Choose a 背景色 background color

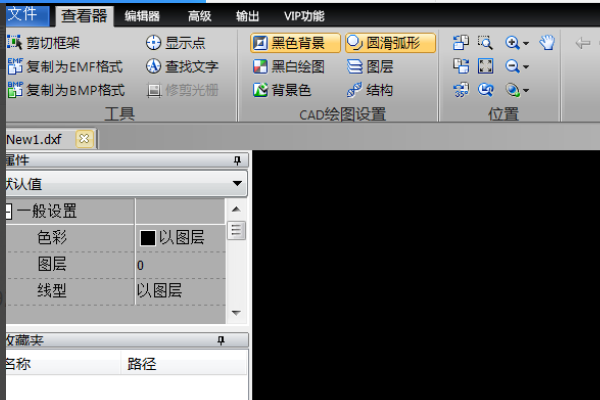[282, 90]
